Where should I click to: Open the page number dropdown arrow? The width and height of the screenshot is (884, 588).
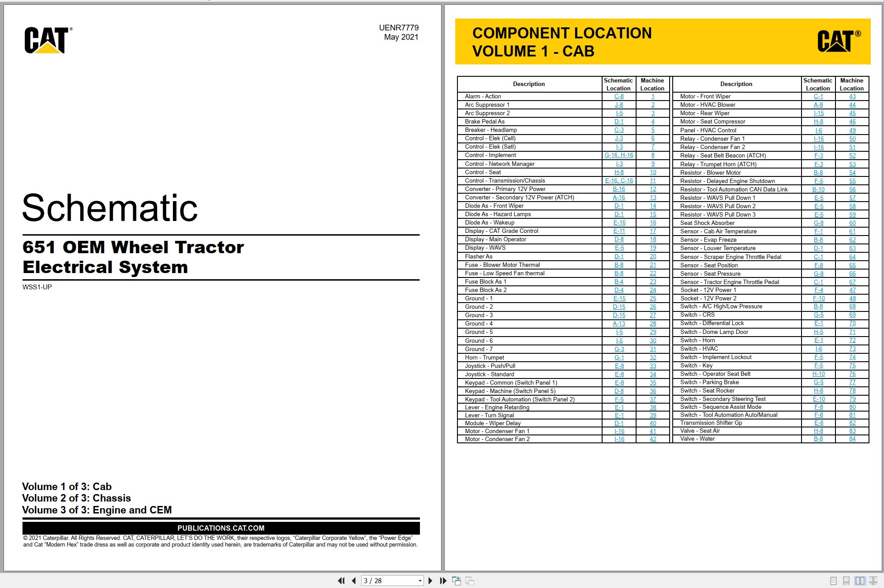[420, 581]
